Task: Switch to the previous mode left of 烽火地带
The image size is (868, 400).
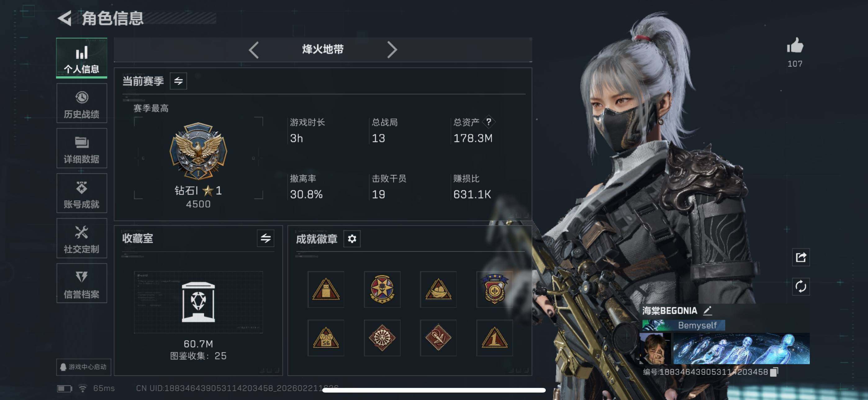Action: click(x=254, y=50)
